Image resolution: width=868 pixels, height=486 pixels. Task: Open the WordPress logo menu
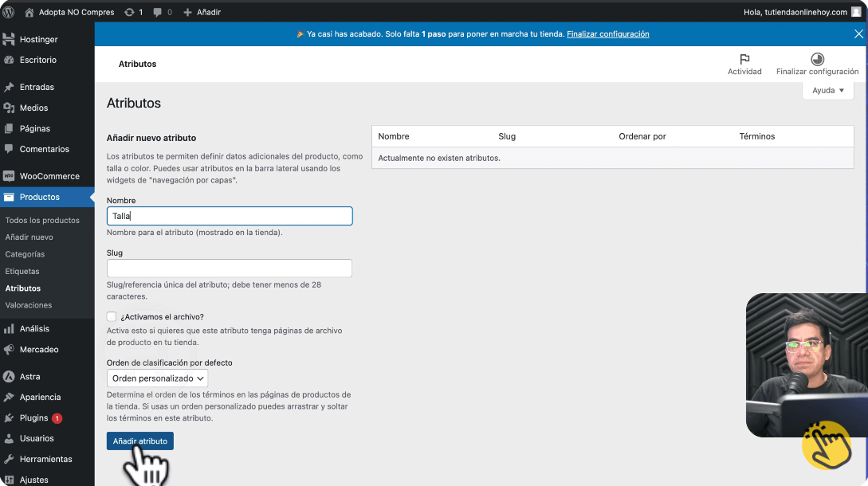pyautogui.click(x=8, y=12)
